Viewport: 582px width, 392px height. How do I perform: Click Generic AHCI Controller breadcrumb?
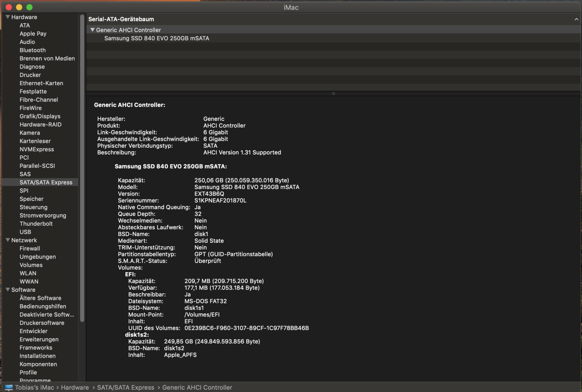[197, 388]
